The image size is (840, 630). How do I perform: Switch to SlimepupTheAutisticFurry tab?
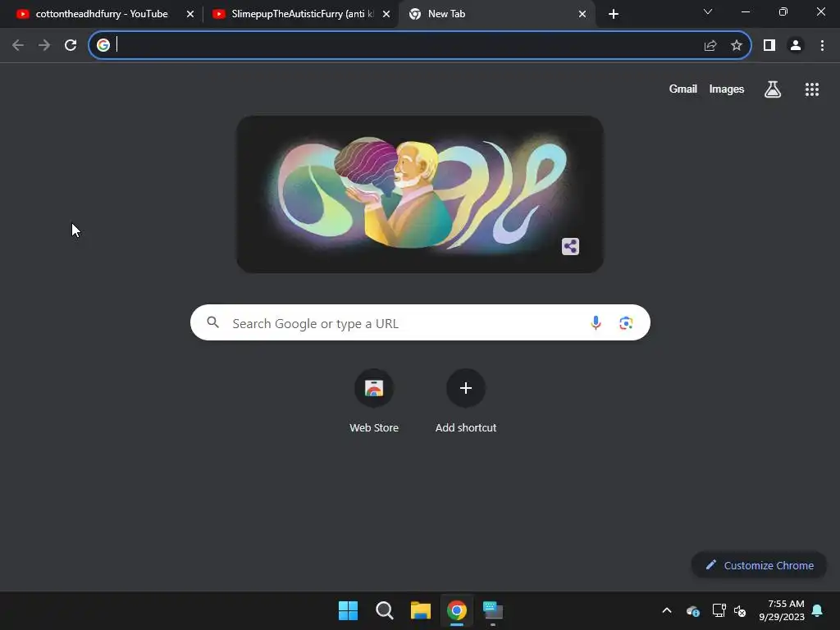click(x=300, y=14)
